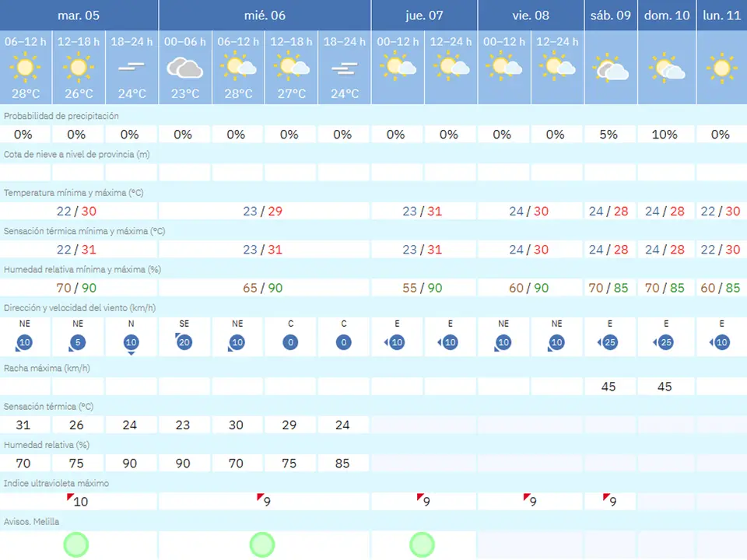The image size is (747, 560).
Task: Click the 60 / 85 humidity for lun. 11
Action: point(720,288)
